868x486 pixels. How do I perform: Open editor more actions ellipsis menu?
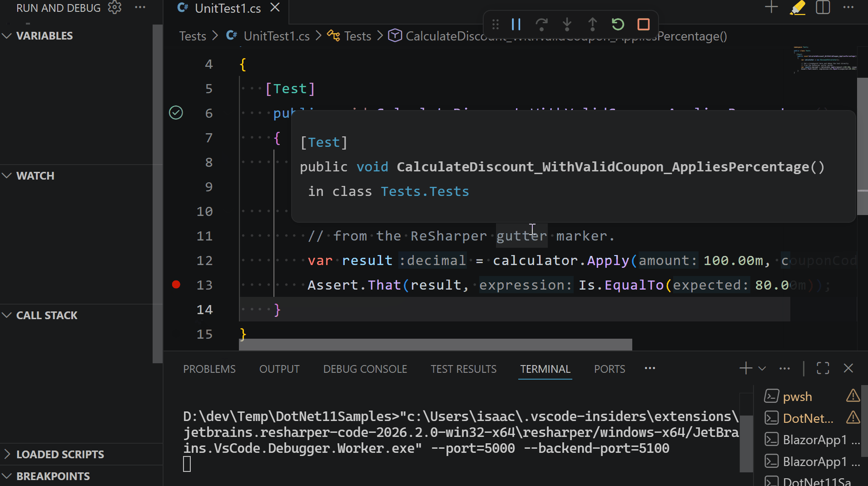tap(848, 7)
